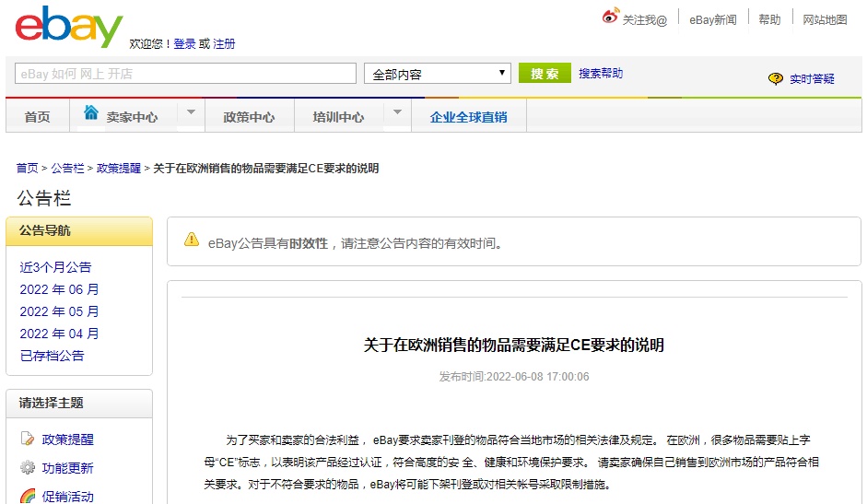Image resolution: width=867 pixels, height=504 pixels.
Task: Open the 培训中心 navigation tab
Action: 338,117
